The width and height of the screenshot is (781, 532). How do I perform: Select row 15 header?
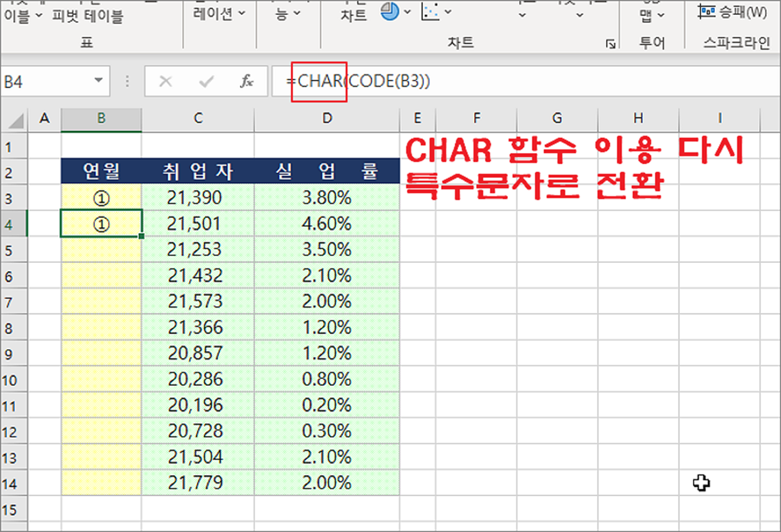14,509
